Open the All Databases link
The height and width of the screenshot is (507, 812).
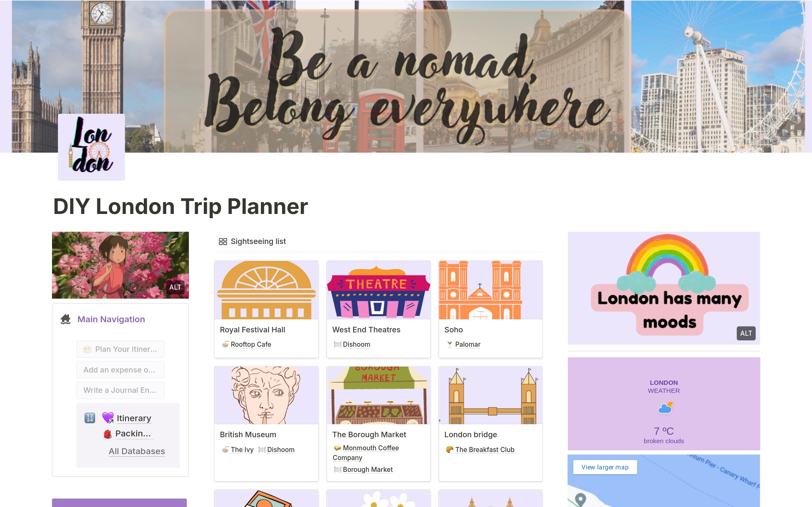[137, 451]
